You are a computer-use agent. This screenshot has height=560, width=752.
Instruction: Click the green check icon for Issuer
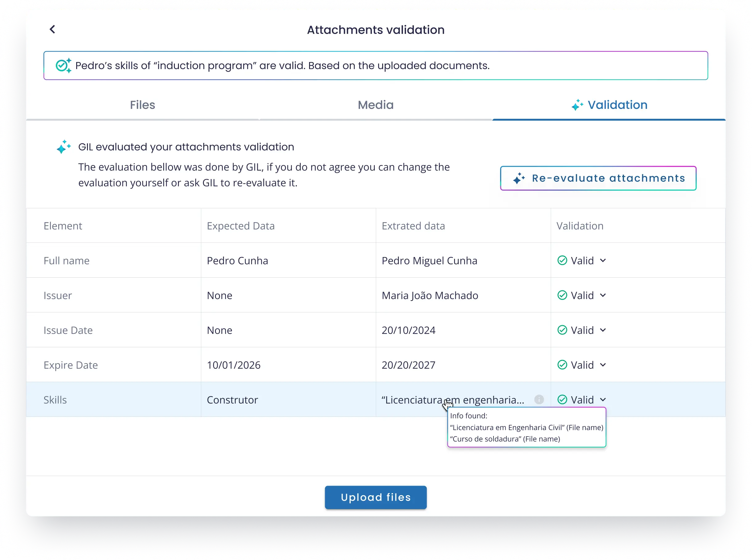(562, 295)
